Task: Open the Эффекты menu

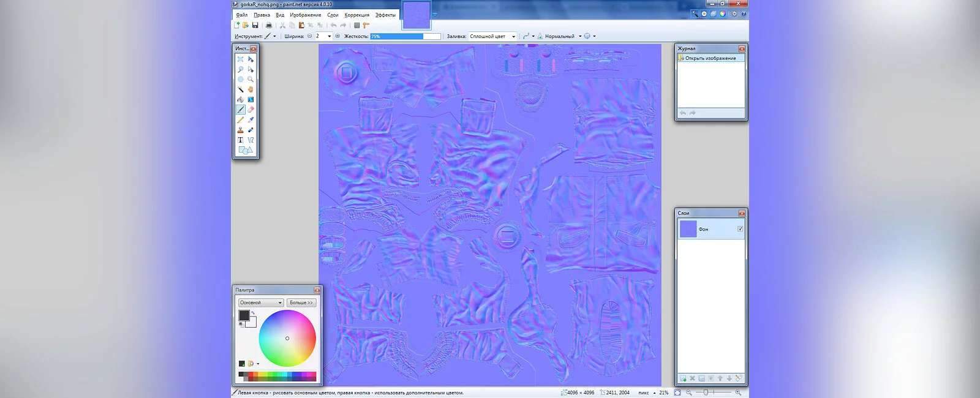Action: 385,15
